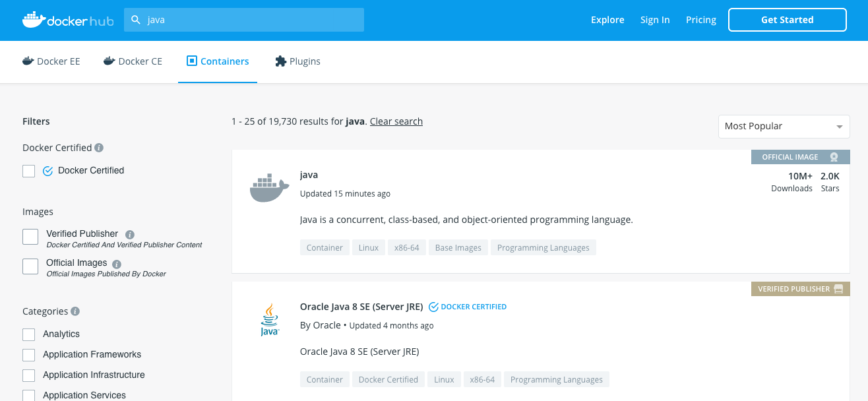Click the Sign In link
This screenshot has width=868, height=401.
click(x=655, y=20)
